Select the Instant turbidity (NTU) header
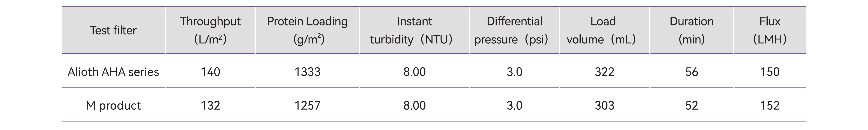Viewport: 868px width, 130px height. [414, 30]
